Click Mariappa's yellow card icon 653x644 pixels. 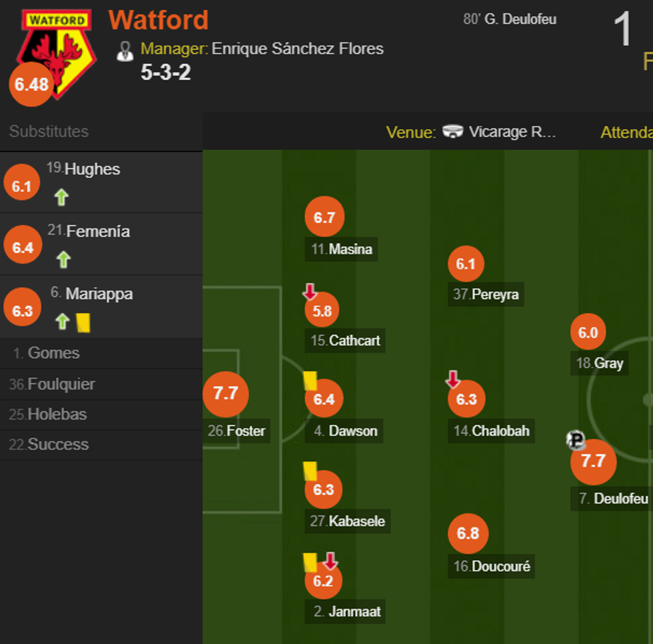point(83,322)
